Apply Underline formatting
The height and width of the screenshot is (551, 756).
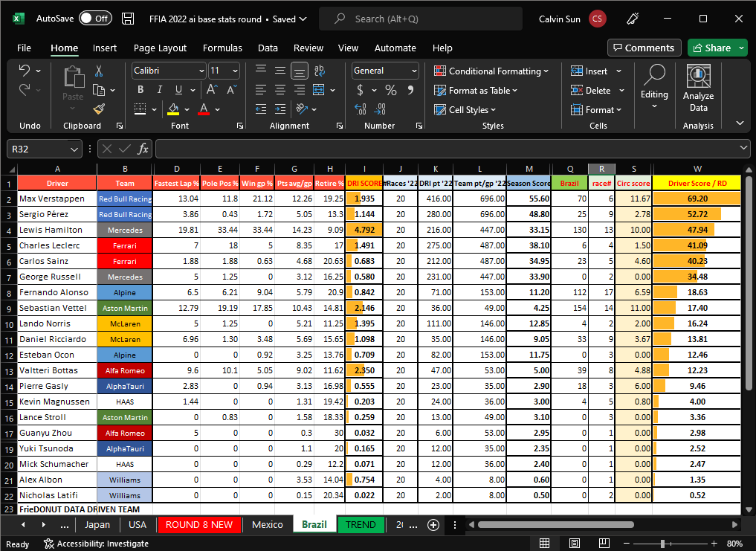pos(179,90)
